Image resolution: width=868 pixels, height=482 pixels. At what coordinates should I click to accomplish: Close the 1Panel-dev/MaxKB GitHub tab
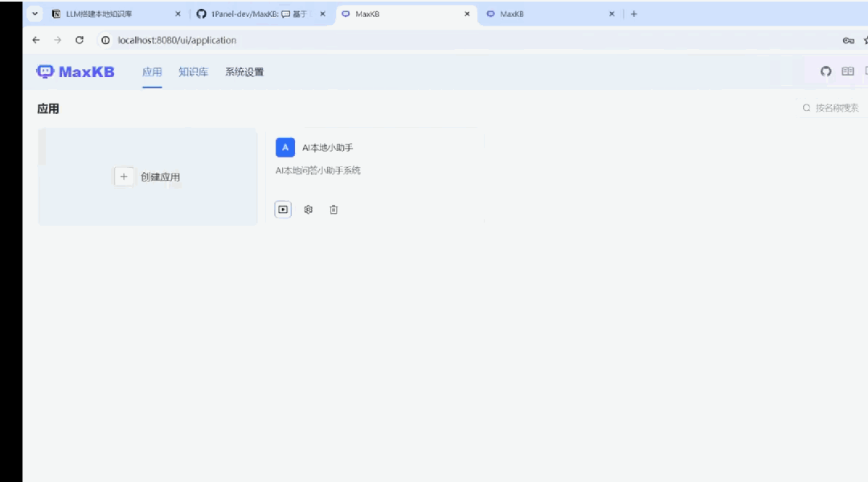(x=323, y=14)
